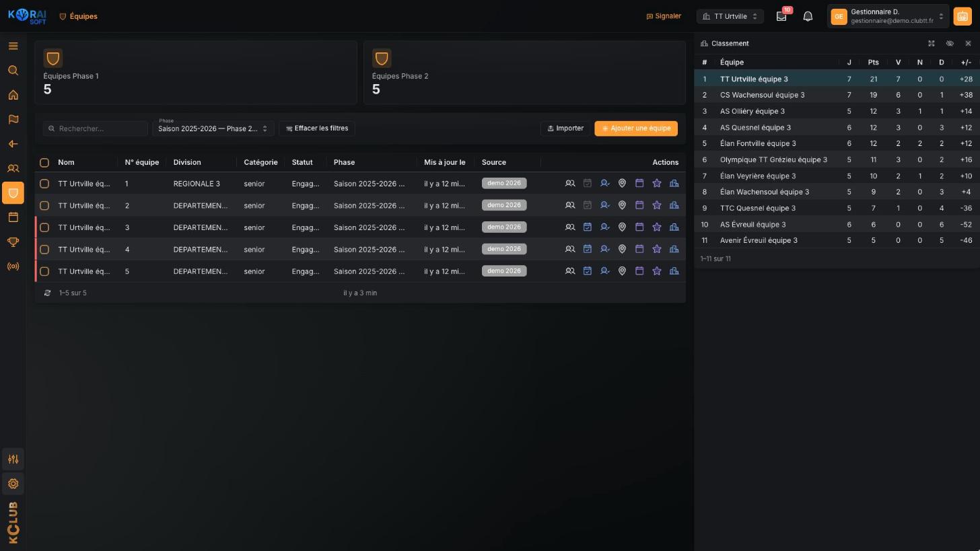Screen dimensions: 980x551
Task: Check the row for team number 5
Action: (x=44, y=271)
